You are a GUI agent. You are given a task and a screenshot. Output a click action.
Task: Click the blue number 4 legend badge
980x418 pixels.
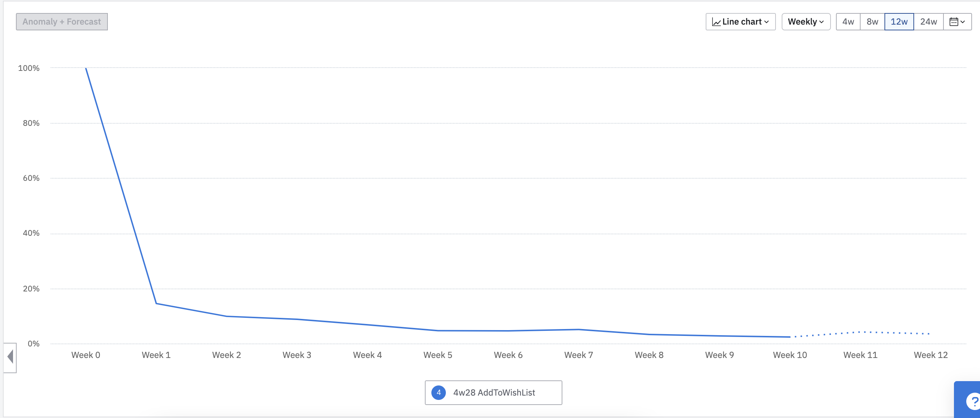(x=438, y=393)
